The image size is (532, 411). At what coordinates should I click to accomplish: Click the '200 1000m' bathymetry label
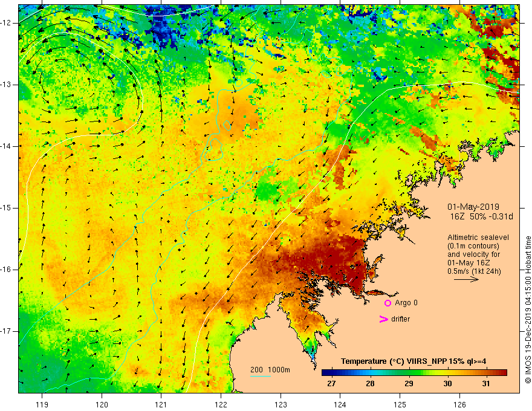pos(270,370)
